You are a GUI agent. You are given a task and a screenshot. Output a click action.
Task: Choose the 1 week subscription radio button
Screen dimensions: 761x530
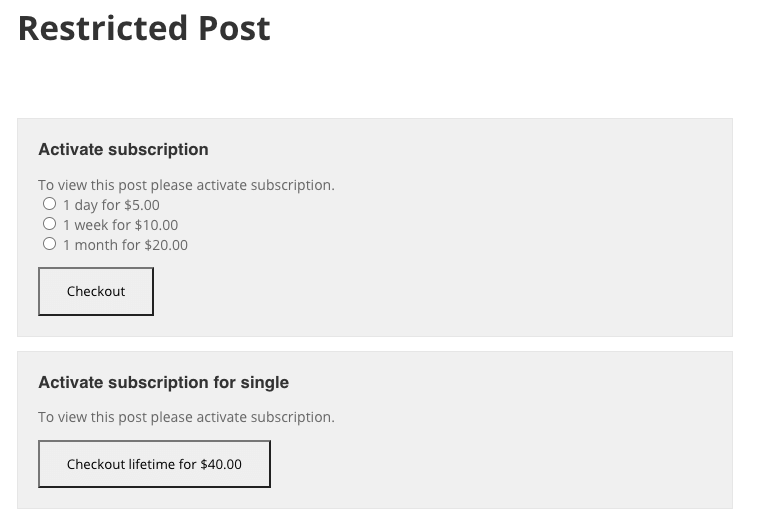tap(49, 224)
